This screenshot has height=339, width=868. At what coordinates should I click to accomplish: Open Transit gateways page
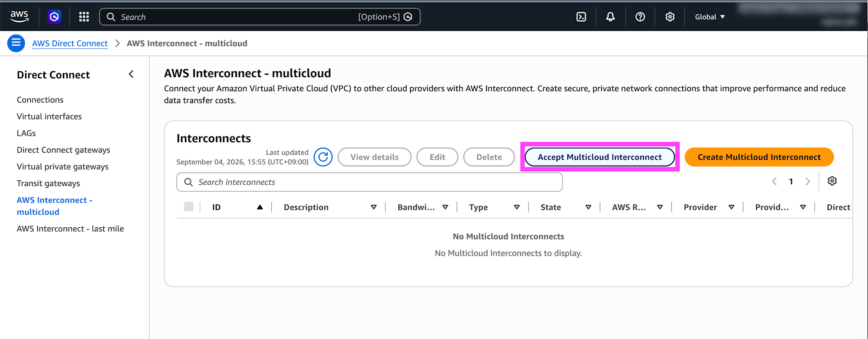point(48,183)
